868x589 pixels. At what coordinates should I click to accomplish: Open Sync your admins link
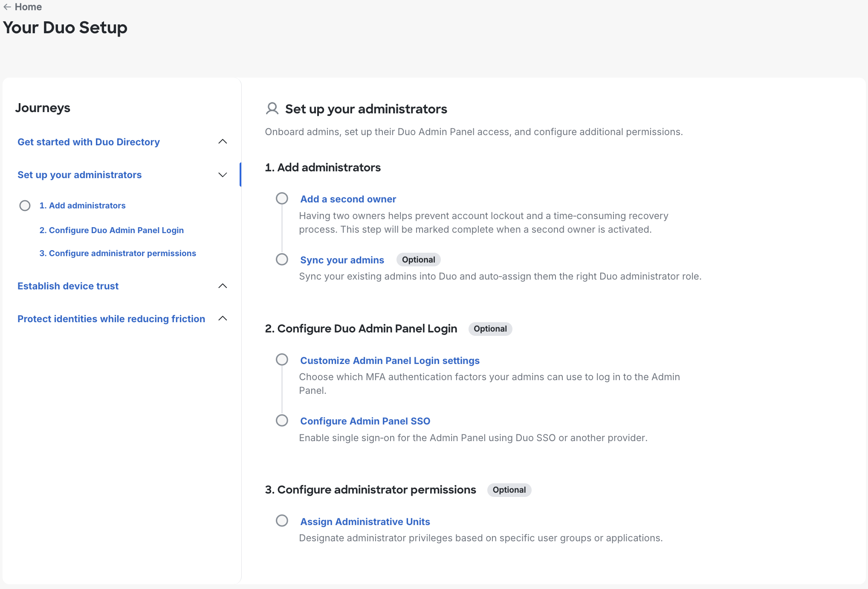tap(342, 260)
